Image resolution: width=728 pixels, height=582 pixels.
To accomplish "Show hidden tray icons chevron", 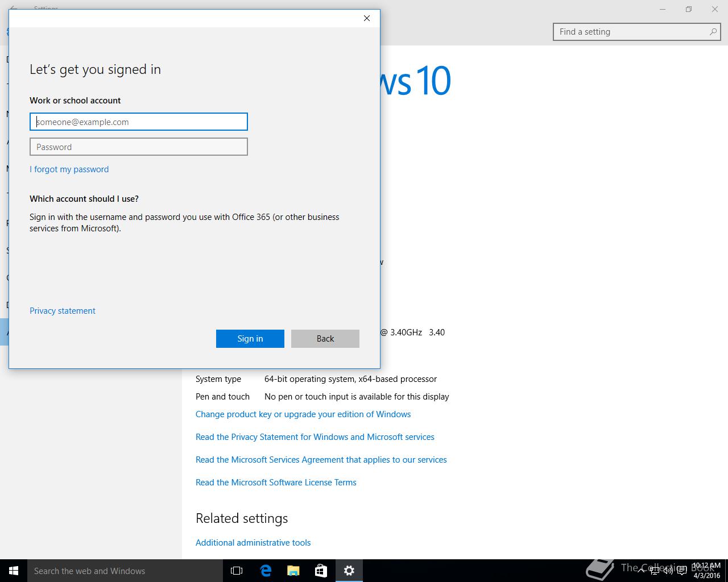I will [641, 571].
